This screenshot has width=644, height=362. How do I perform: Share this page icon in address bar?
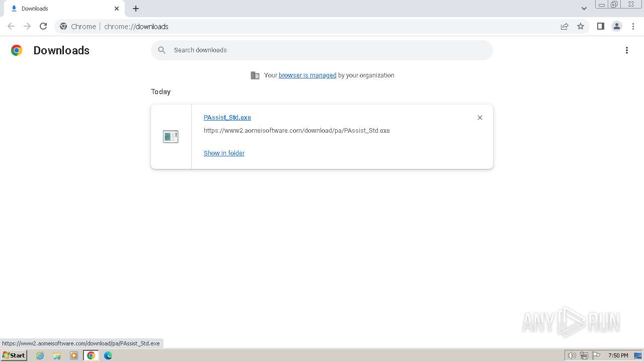coord(565,26)
